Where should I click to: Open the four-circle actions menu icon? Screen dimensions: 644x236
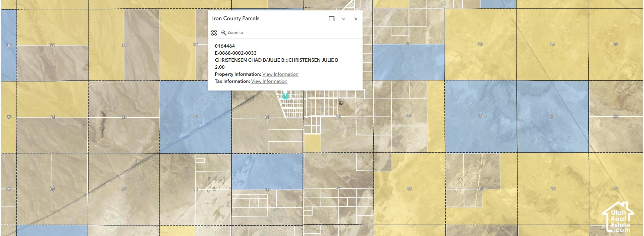tap(214, 33)
